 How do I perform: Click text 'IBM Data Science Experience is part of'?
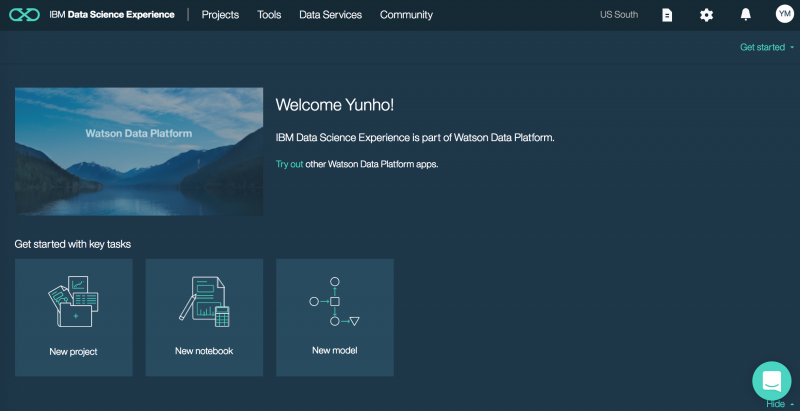364,138
